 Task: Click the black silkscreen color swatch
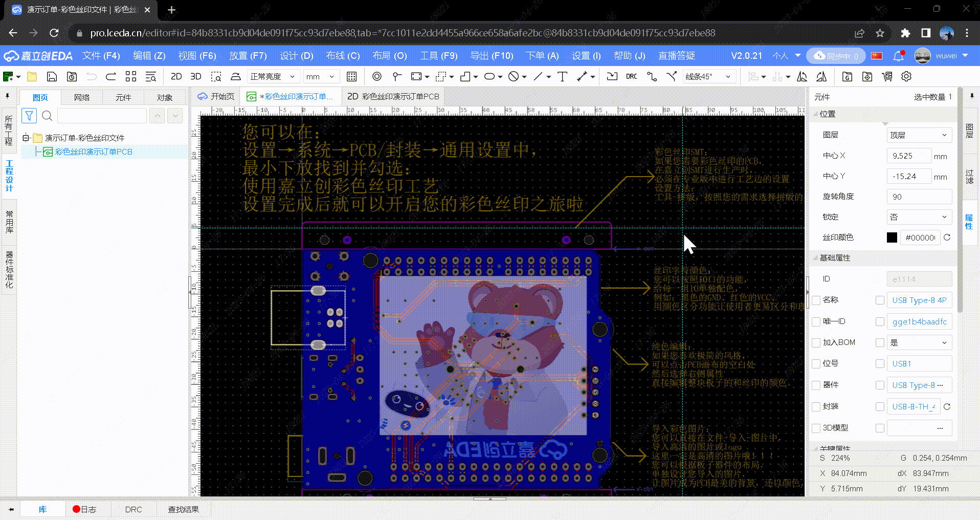click(892, 237)
